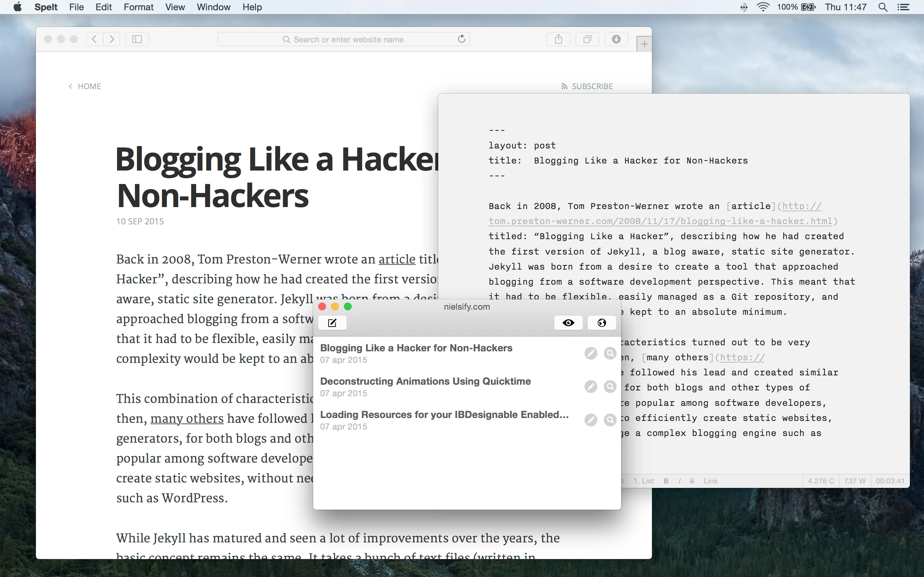Viewport: 924px width, 577px height.
Task: Click the Safari address search field
Action: [x=344, y=39]
